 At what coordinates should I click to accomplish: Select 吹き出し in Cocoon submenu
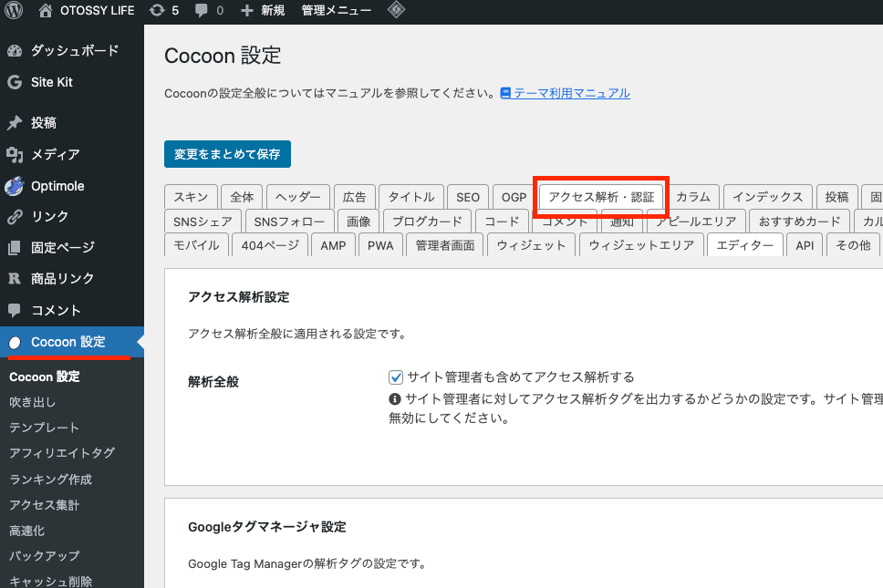click(32, 402)
